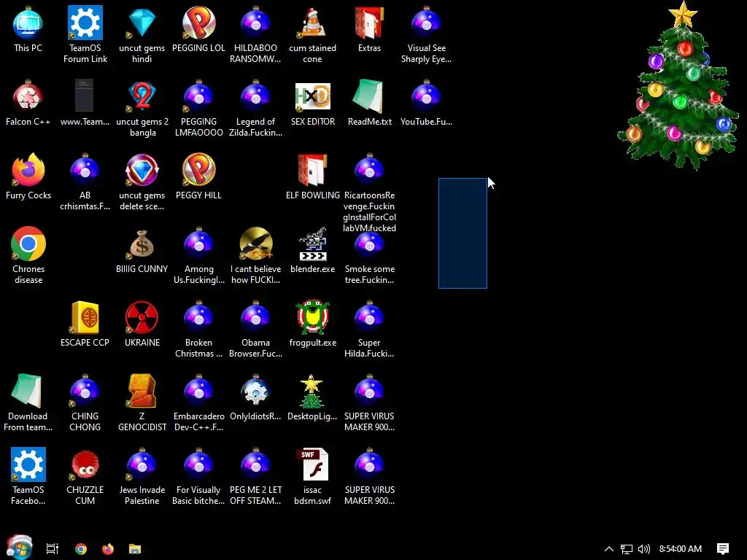Launch the Falcon C++ shortcut

tap(28, 97)
